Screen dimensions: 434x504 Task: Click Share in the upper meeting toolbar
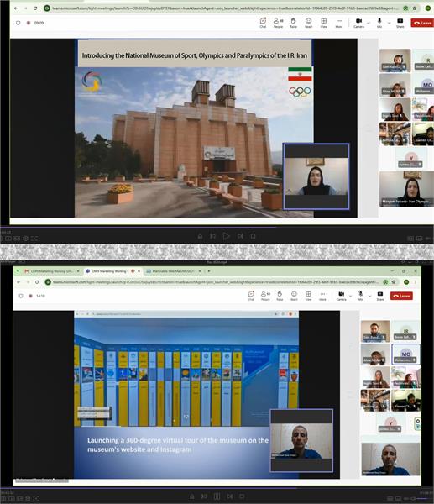click(x=400, y=23)
